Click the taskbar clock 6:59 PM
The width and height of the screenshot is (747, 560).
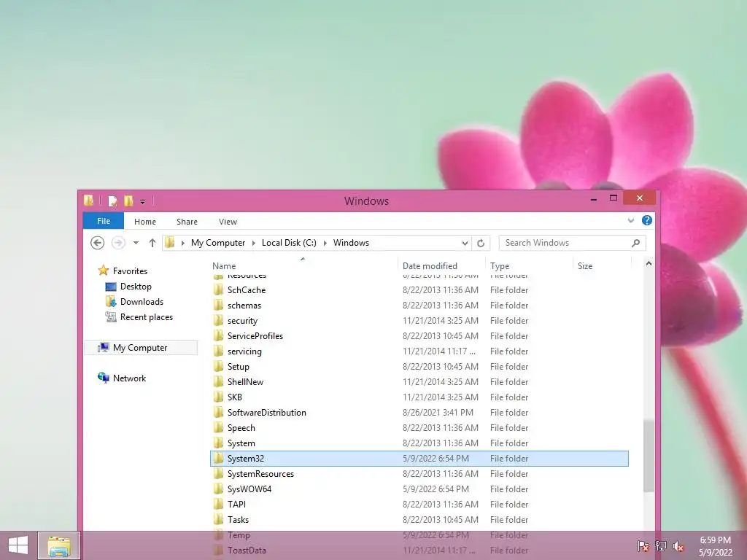point(715,540)
